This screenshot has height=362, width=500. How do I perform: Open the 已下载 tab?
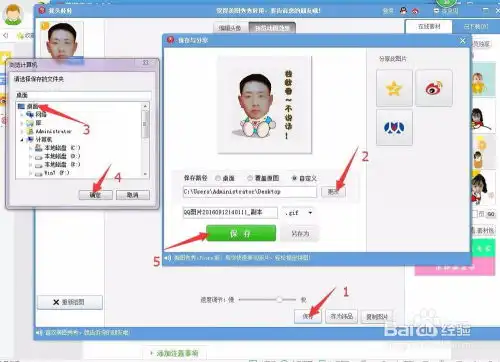point(476,27)
